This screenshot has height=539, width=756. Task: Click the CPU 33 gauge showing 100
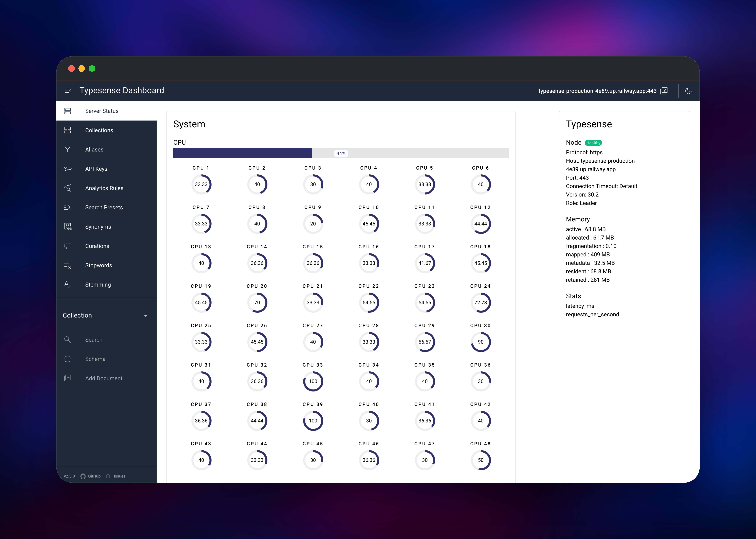click(x=313, y=381)
